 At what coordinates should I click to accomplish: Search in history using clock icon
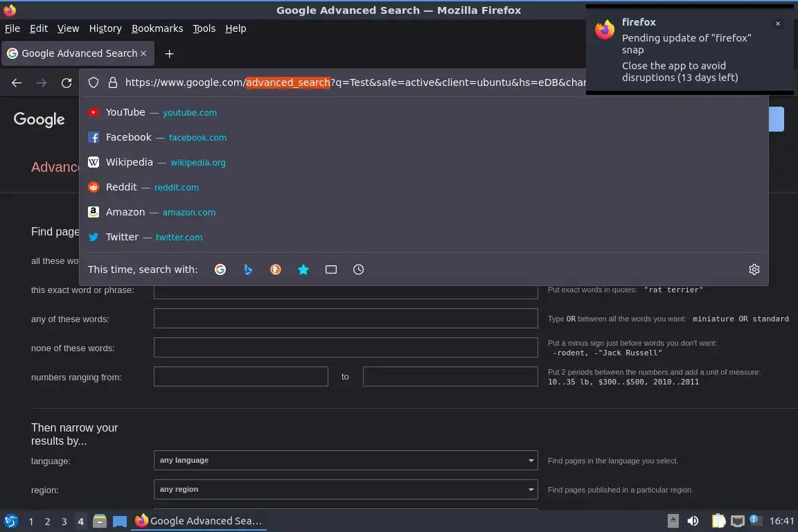pos(358,269)
